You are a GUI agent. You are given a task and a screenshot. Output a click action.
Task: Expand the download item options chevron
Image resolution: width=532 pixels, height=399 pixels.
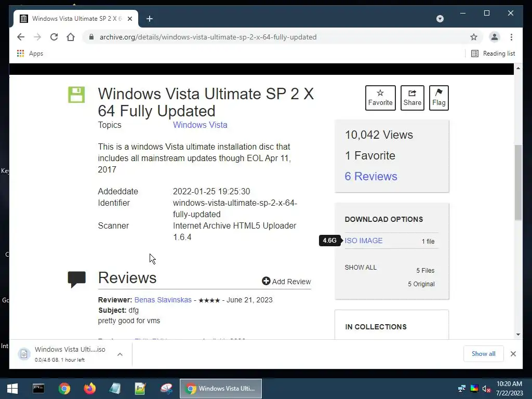[x=120, y=354]
